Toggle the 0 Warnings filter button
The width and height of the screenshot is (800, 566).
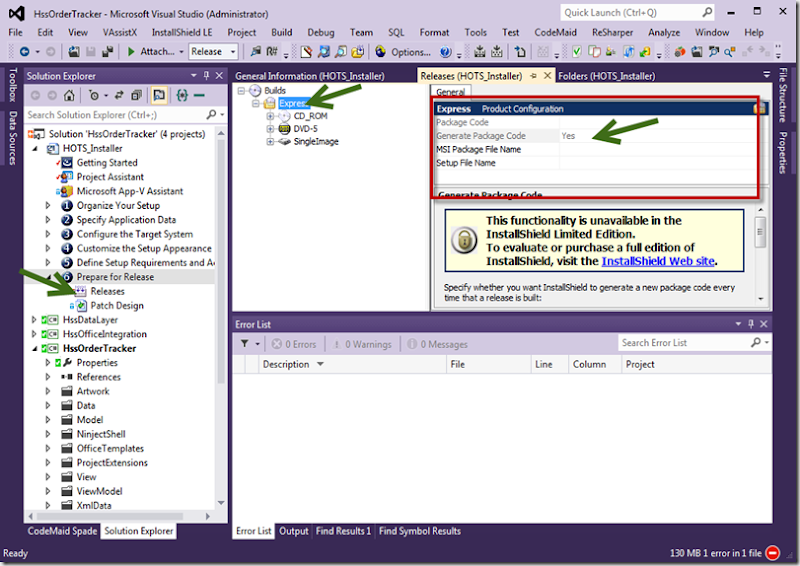(x=362, y=344)
